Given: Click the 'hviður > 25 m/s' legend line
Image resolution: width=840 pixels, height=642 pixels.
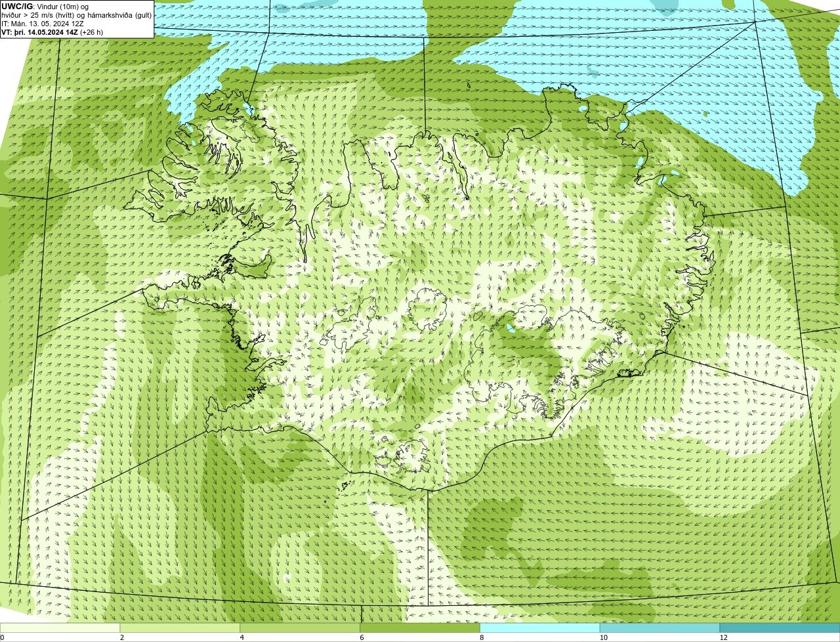Looking at the screenshot, I should coord(76,15).
